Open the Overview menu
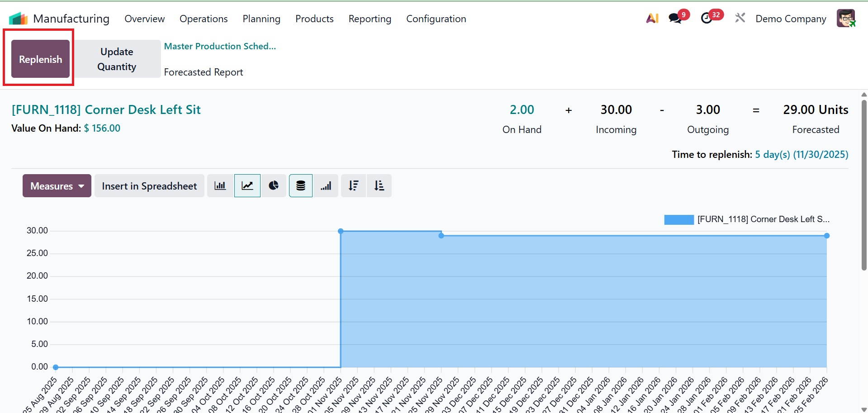The width and height of the screenshot is (868, 413). pyautogui.click(x=144, y=19)
